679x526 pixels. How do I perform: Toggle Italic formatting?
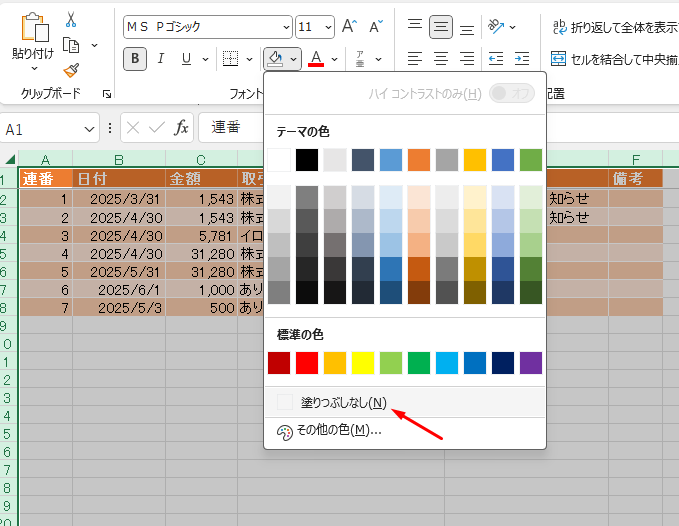(x=161, y=58)
